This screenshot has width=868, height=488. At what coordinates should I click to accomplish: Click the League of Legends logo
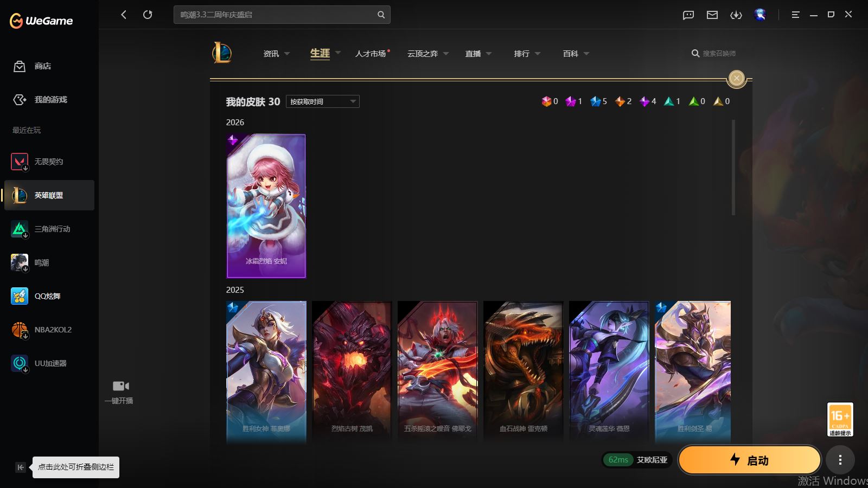222,53
